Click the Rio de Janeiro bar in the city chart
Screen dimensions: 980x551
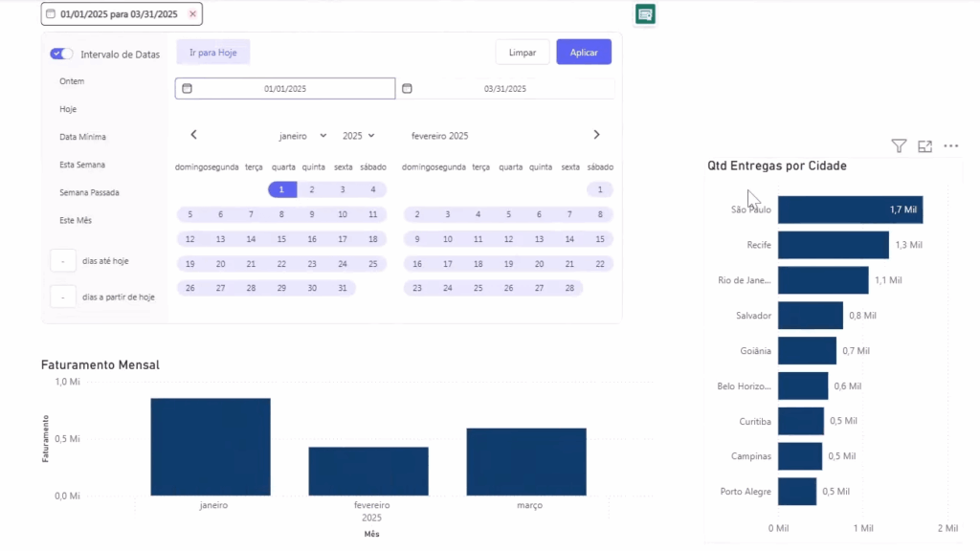(x=823, y=280)
